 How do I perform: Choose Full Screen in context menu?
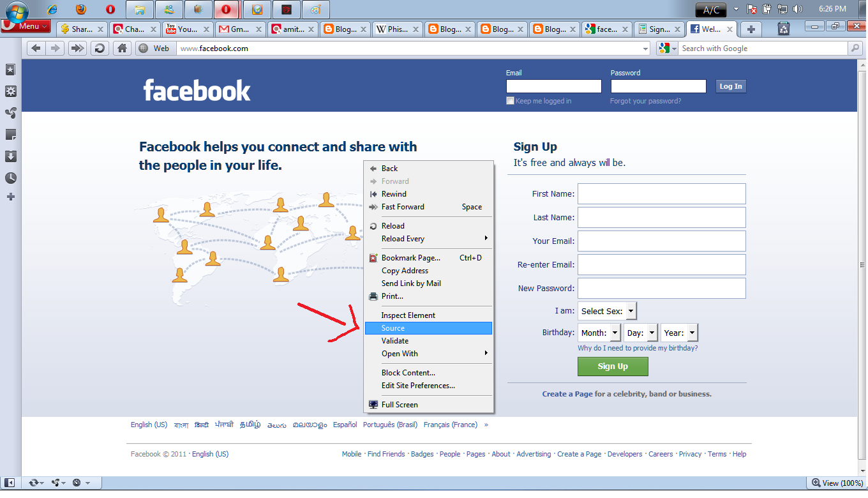click(428, 405)
